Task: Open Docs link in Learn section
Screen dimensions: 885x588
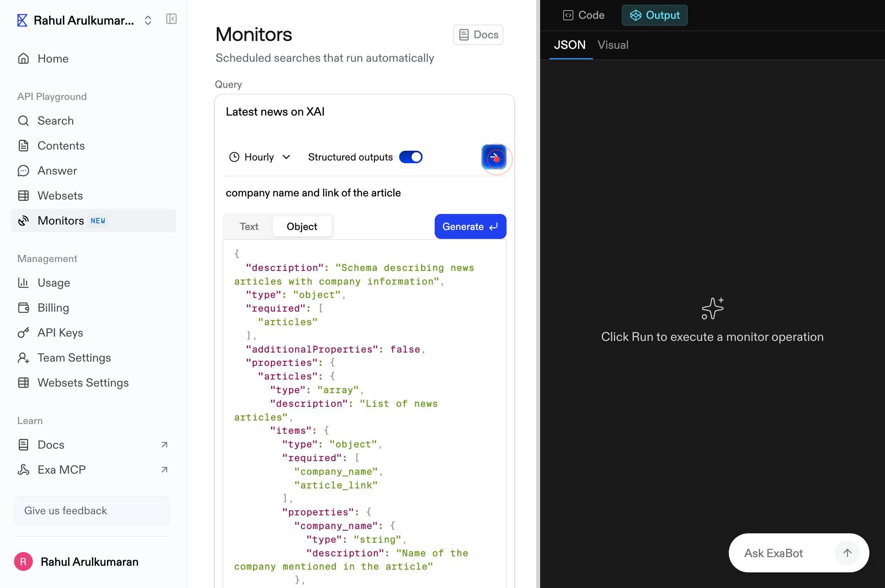Action: [93, 445]
